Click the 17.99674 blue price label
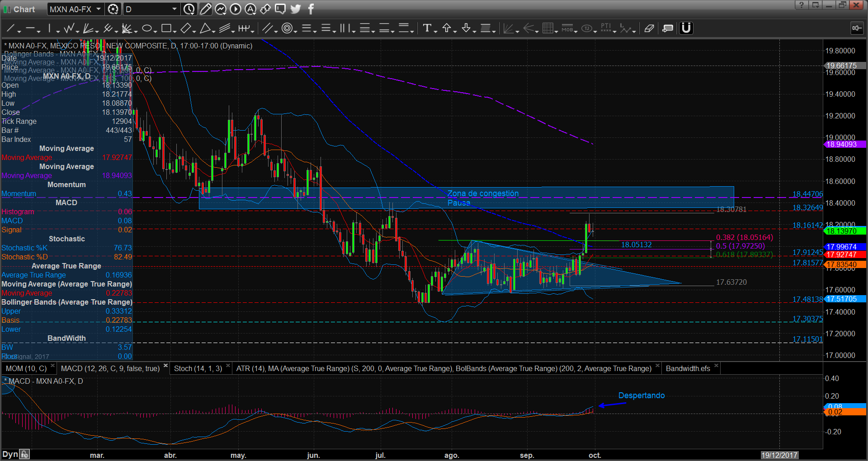 point(844,247)
